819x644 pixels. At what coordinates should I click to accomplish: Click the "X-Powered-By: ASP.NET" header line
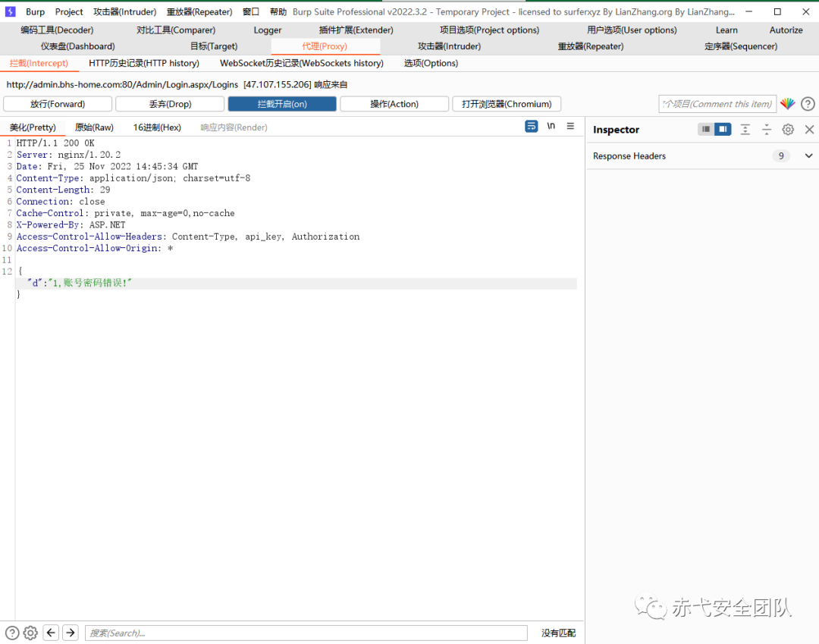tap(71, 225)
